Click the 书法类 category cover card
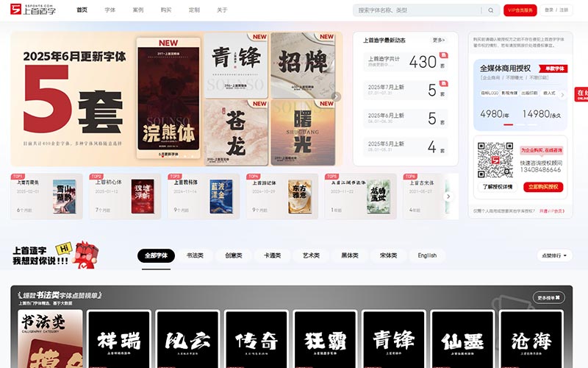This screenshot has width=588, height=368. pos(50,339)
